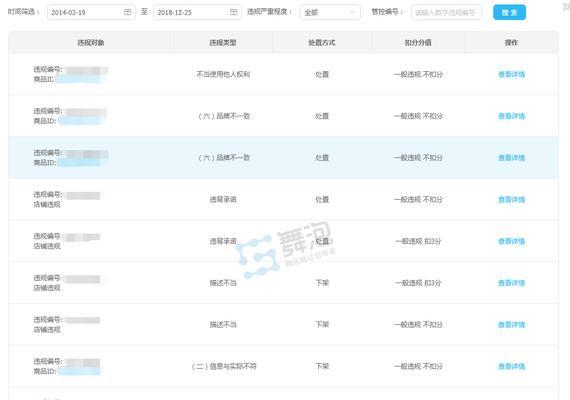Select the end date field 2018-12-25
Screen dimensions: 570x400
pyautogui.click(x=197, y=12)
